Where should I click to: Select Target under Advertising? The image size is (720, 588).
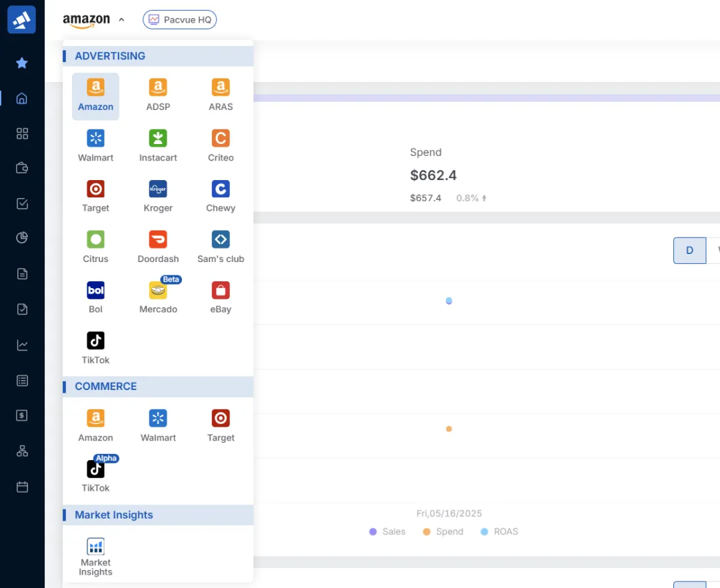point(95,197)
